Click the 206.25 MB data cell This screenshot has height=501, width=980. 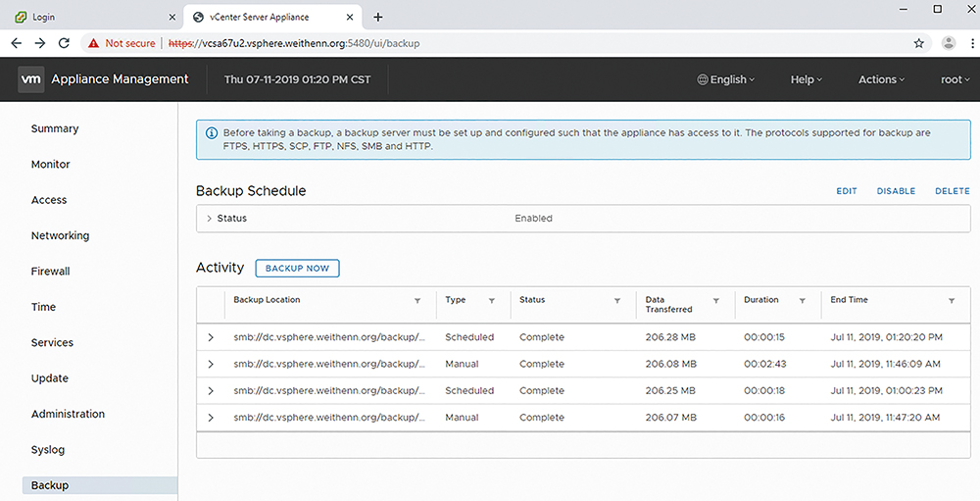670,391
